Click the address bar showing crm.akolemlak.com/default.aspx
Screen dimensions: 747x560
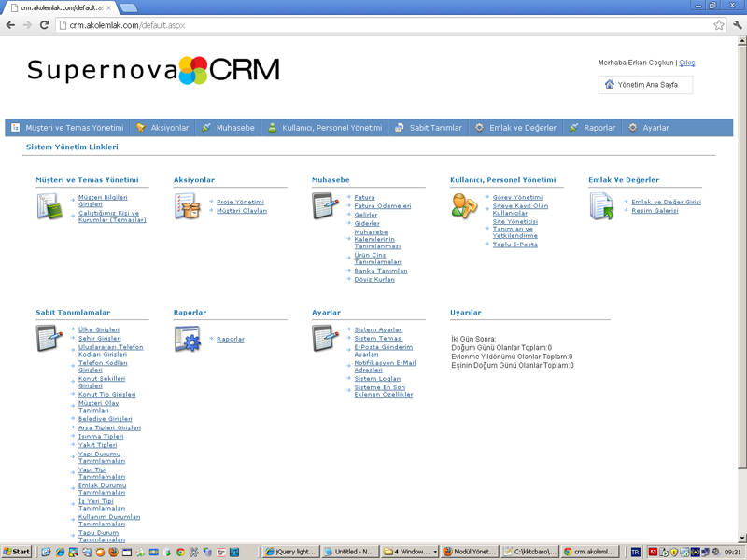(385, 25)
